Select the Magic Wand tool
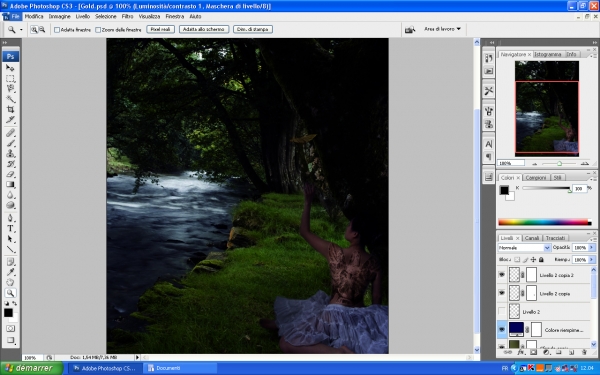This screenshot has width=600, height=375. pyautogui.click(x=10, y=99)
